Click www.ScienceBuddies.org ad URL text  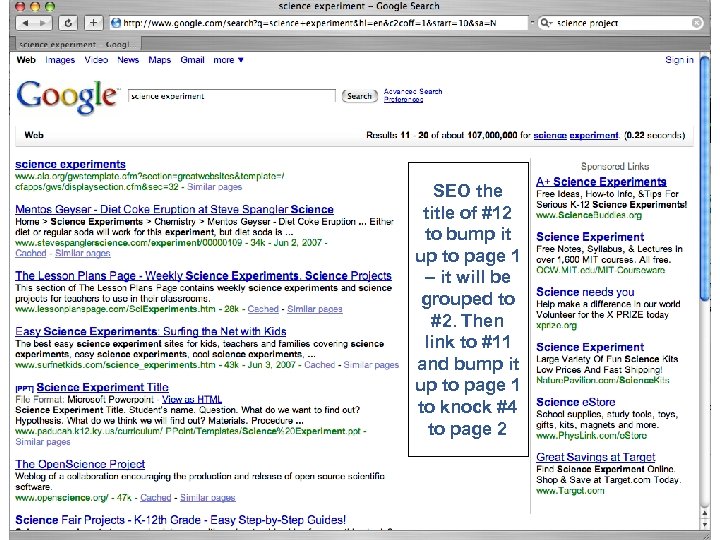pyautogui.click(x=589, y=215)
